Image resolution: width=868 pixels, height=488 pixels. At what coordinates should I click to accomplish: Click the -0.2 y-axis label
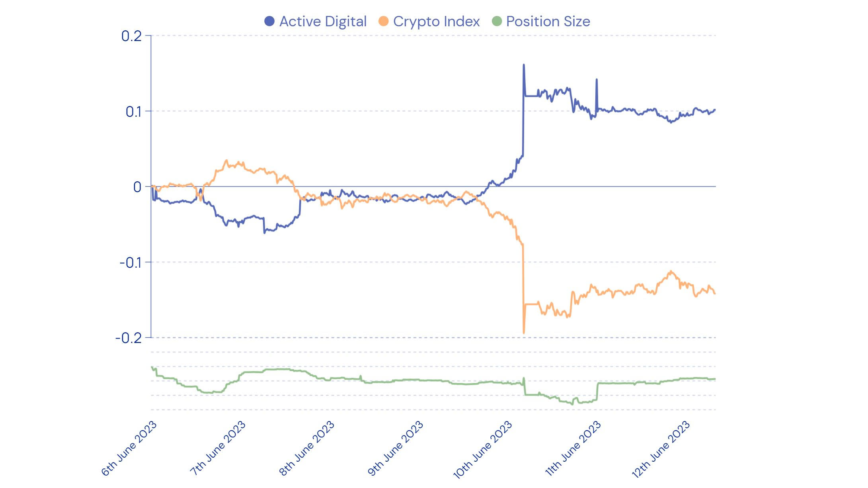129,339
